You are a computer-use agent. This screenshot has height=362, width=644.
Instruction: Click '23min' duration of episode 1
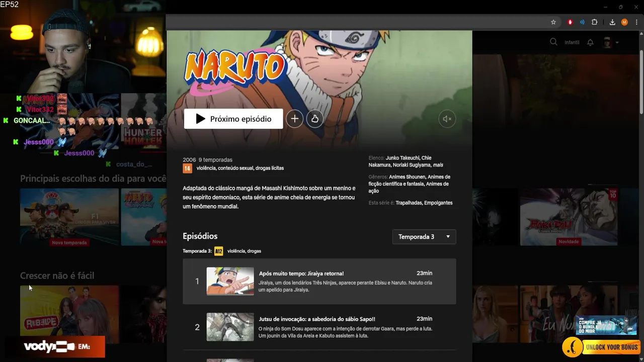pos(424,274)
